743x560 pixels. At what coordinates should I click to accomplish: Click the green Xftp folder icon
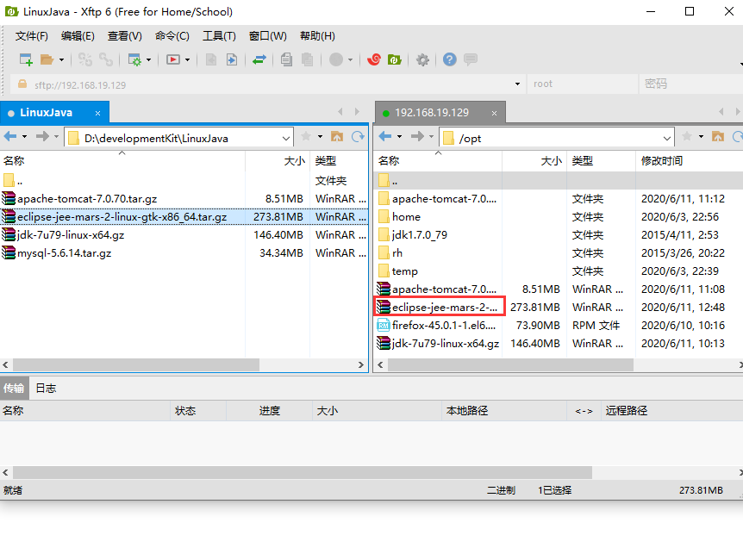pos(395,59)
